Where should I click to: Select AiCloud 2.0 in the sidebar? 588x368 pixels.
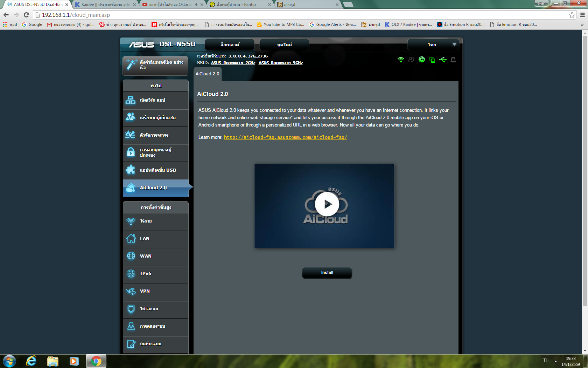(155, 188)
